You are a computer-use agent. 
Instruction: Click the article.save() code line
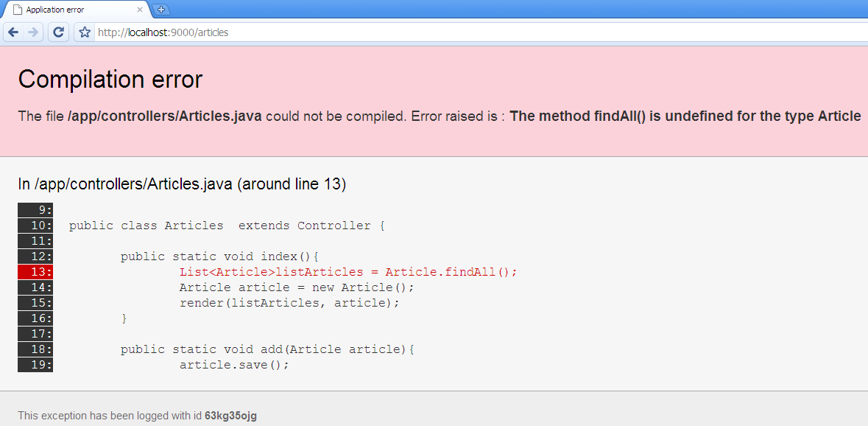234,365
